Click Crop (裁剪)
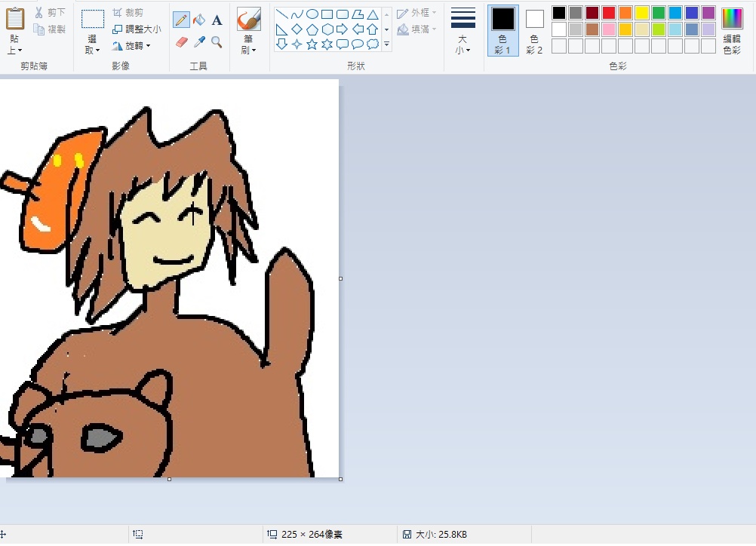This screenshot has width=756, height=546. (x=128, y=13)
